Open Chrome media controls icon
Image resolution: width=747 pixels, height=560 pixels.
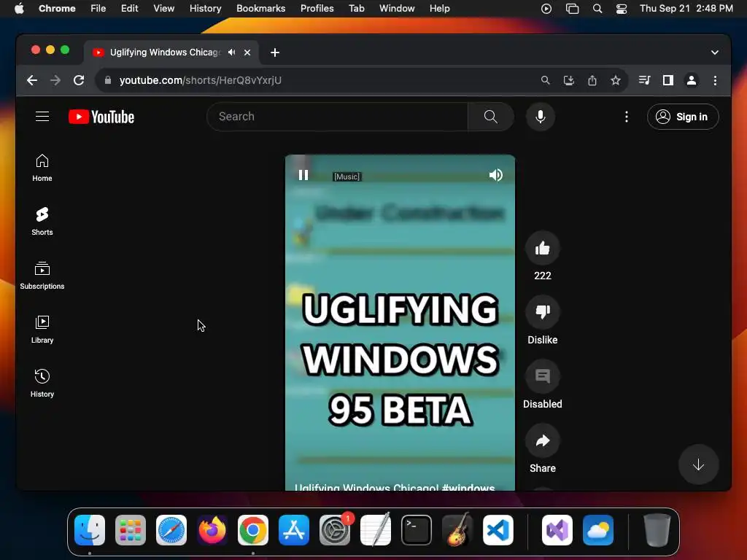(645, 80)
